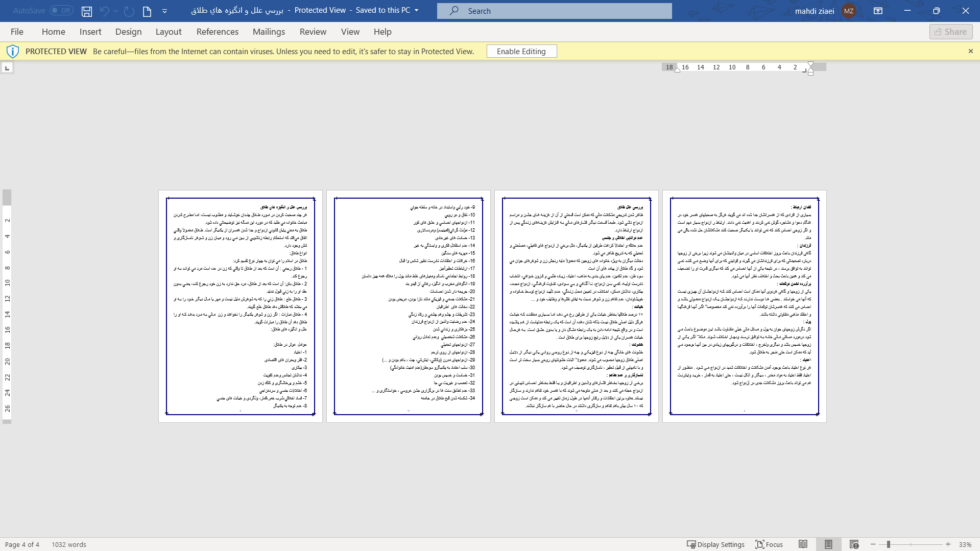This screenshot has height=551, width=980.
Task: Click the vertical ruler
Action: pyautogui.click(x=7, y=306)
